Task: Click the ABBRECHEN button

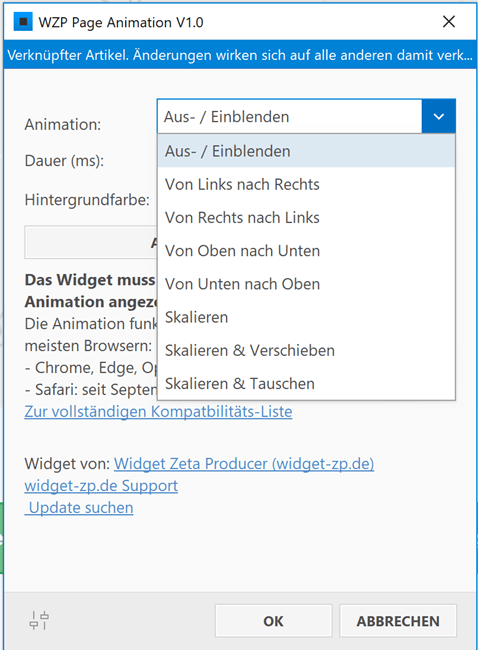Action: [x=398, y=621]
